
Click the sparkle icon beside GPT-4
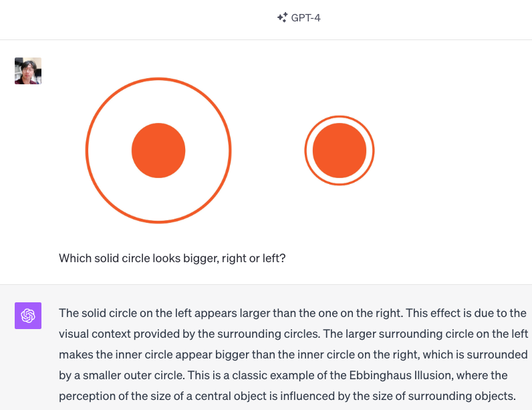click(x=282, y=17)
